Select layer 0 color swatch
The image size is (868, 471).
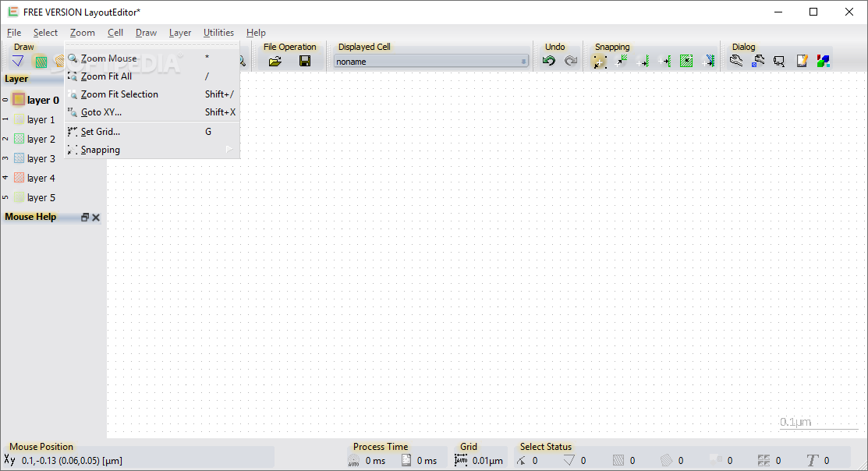click(x=19, y=100)
